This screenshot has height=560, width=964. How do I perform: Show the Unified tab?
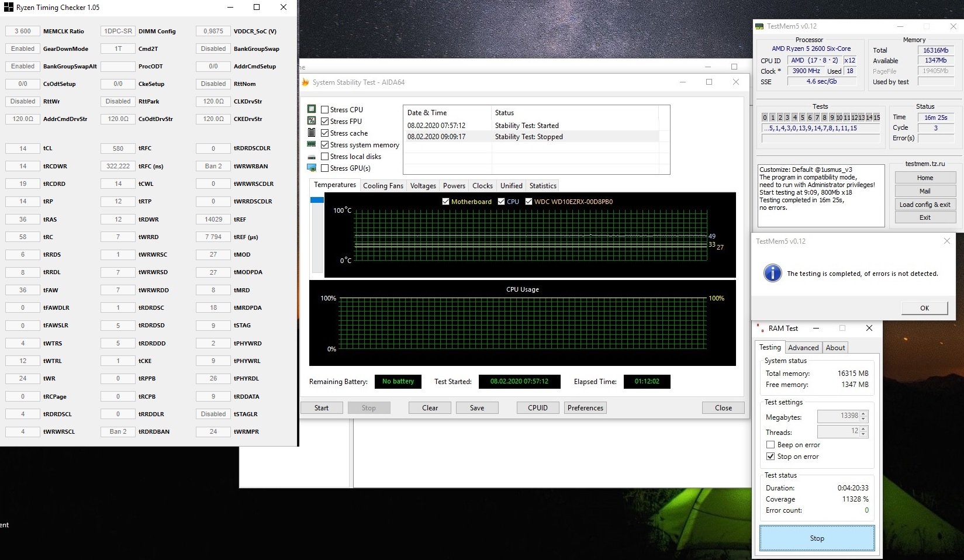pos(512,186)
